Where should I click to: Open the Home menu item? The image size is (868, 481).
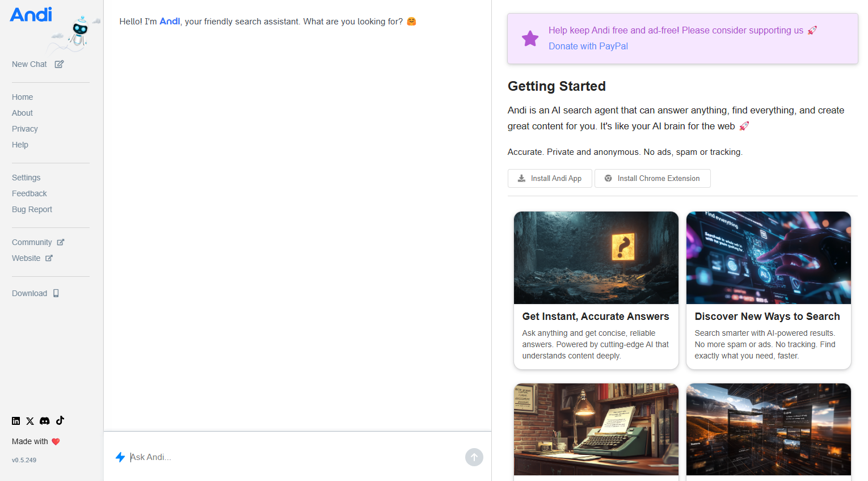(23, 97)
